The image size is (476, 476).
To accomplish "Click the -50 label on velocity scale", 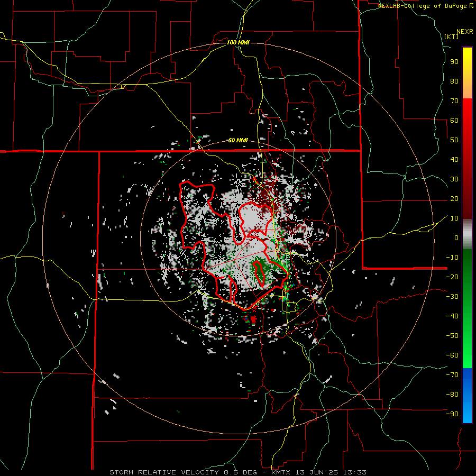I will tap(452, 336).
